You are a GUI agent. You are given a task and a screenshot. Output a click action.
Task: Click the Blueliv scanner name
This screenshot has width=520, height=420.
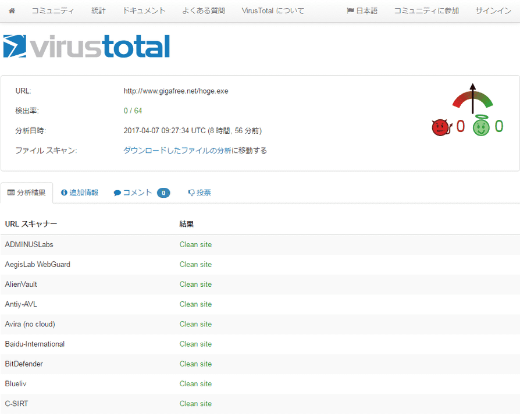pyautogui.click(x=16, y=384)
